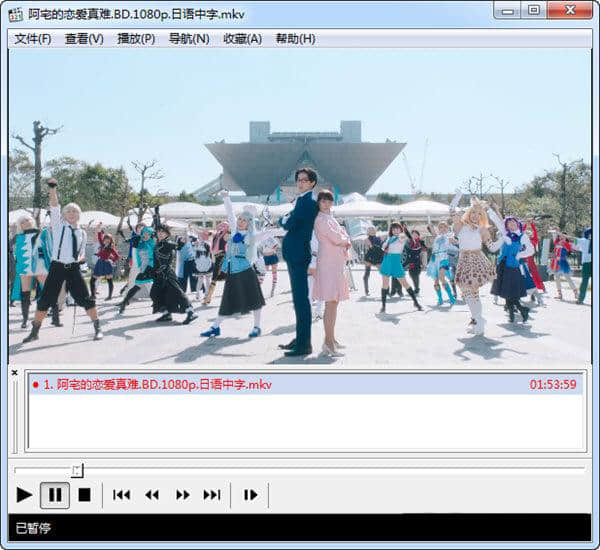
Task: Open the 导航(N) menu
Action: 189,39
